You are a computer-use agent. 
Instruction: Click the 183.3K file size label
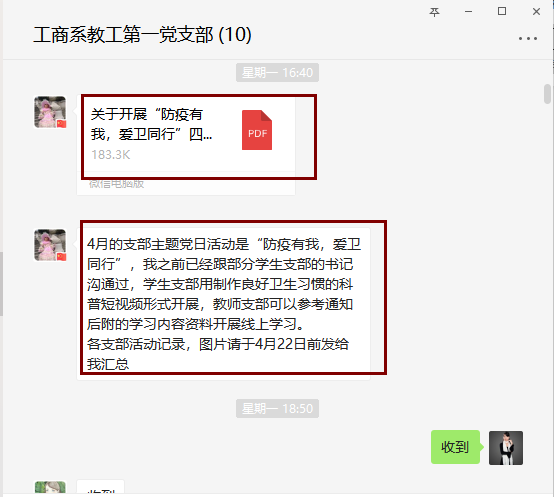tap(111, 155)
